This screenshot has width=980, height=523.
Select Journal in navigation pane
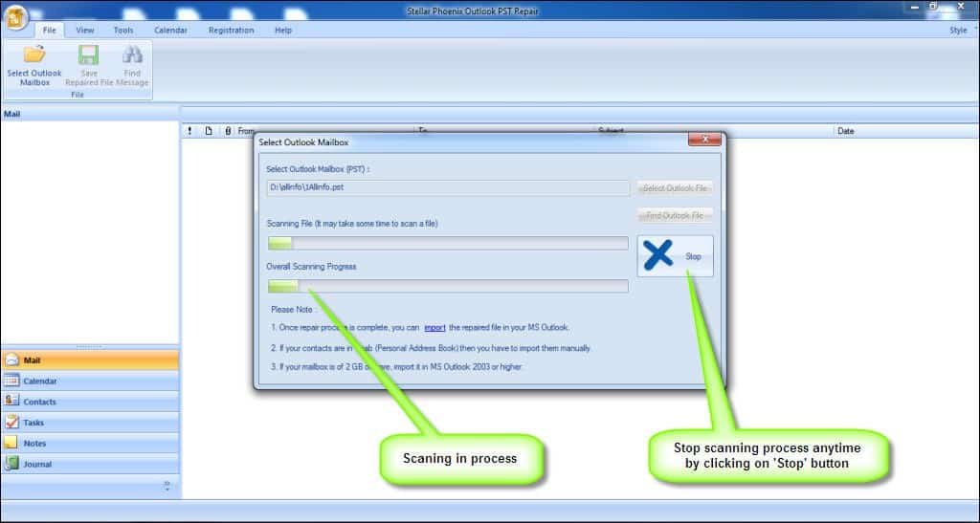[90, 464]
